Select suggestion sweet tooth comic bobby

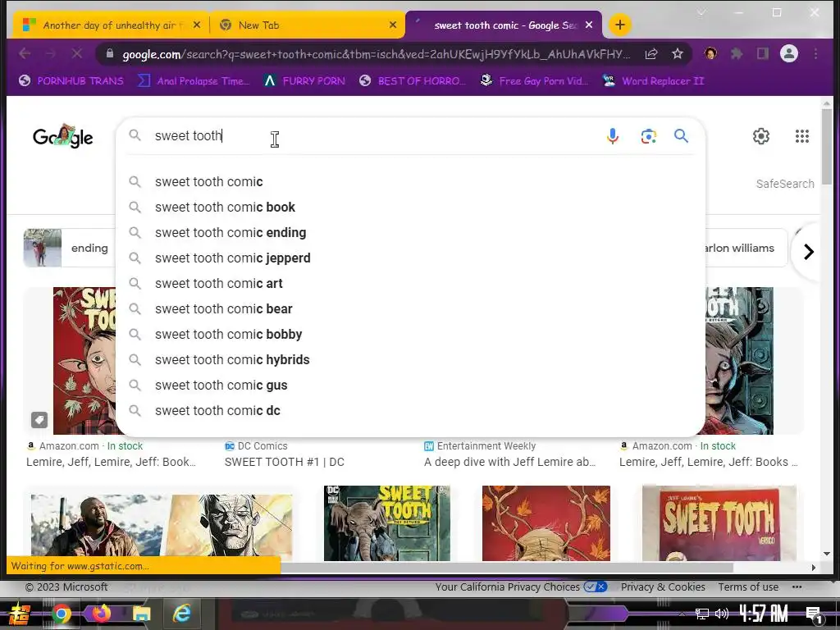click(x=410, y=335)
